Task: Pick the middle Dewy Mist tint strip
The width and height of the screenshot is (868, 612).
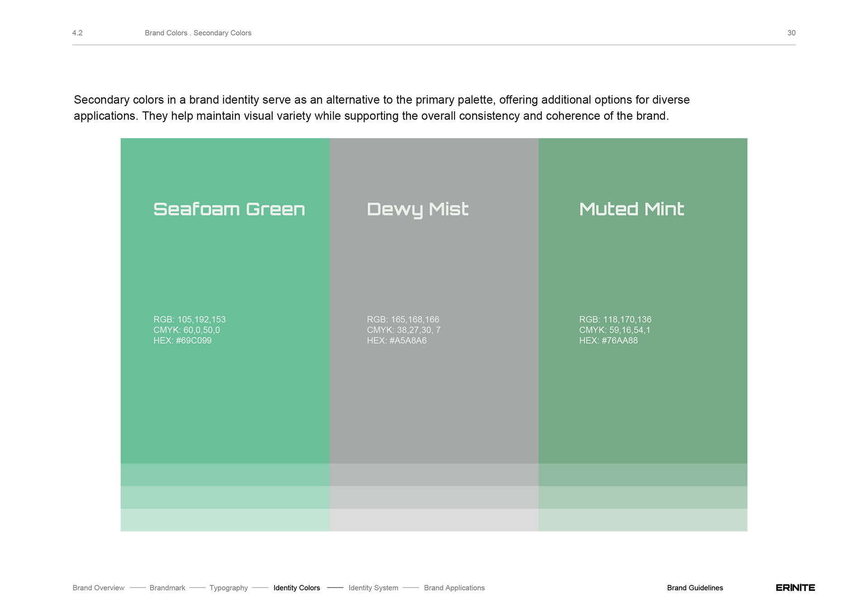Action: [x=434, y=497]
